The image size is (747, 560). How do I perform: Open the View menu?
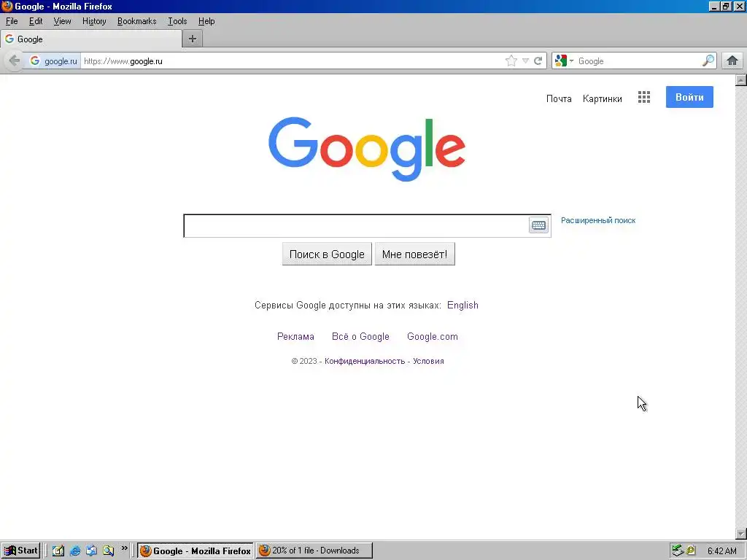point(63,21)
